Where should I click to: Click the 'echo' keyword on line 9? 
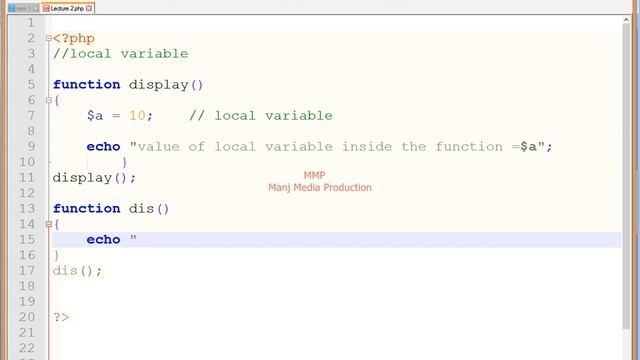tap(103, 147)
